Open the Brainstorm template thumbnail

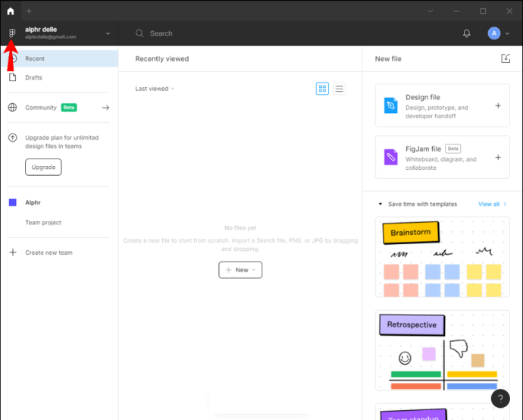tap(443, 257)
